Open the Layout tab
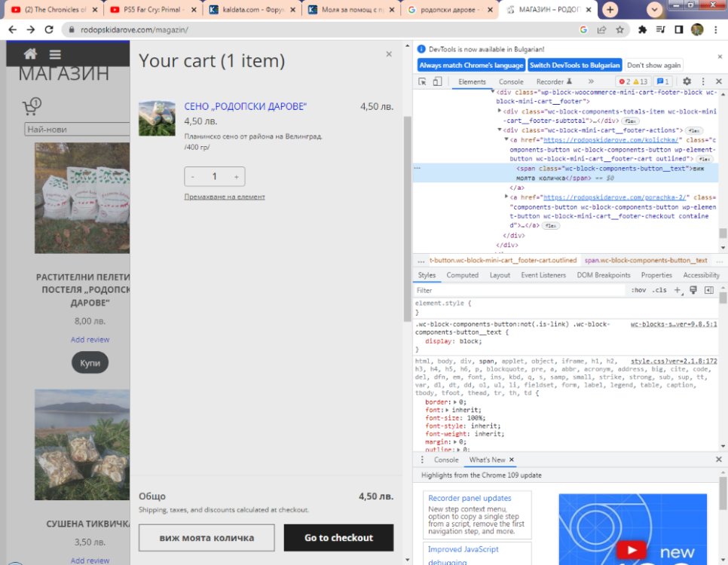 coord(500,275)
